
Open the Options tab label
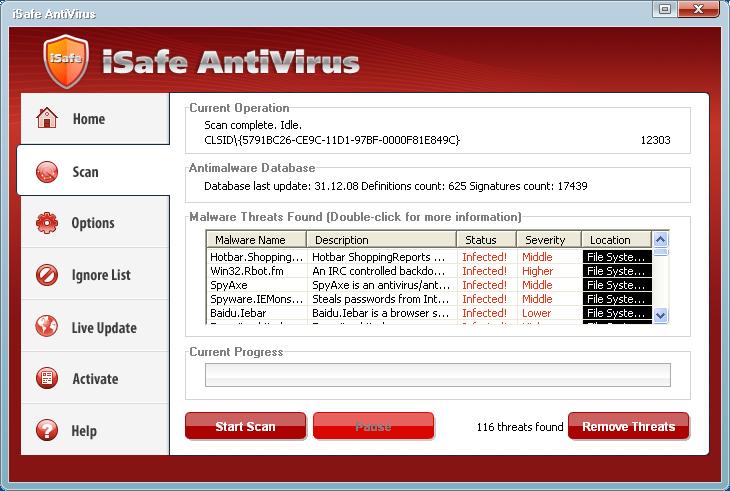[x=93, y=223]
